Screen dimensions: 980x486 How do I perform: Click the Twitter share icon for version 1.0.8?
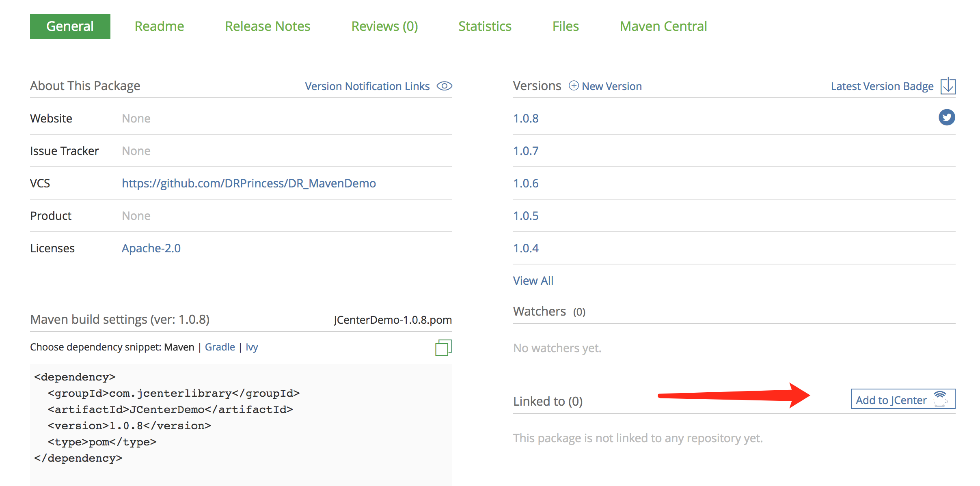(x=947, y=118)
